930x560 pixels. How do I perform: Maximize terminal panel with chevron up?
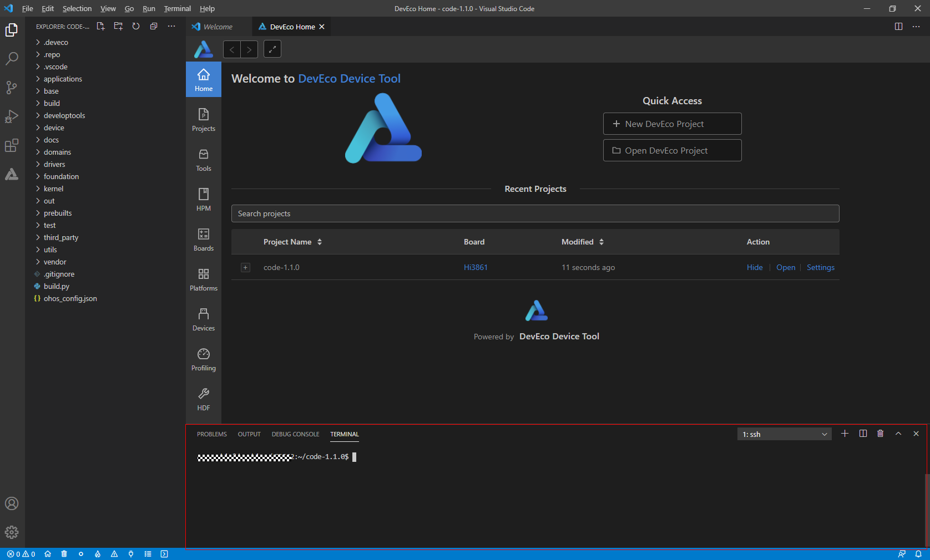(898, 434)
